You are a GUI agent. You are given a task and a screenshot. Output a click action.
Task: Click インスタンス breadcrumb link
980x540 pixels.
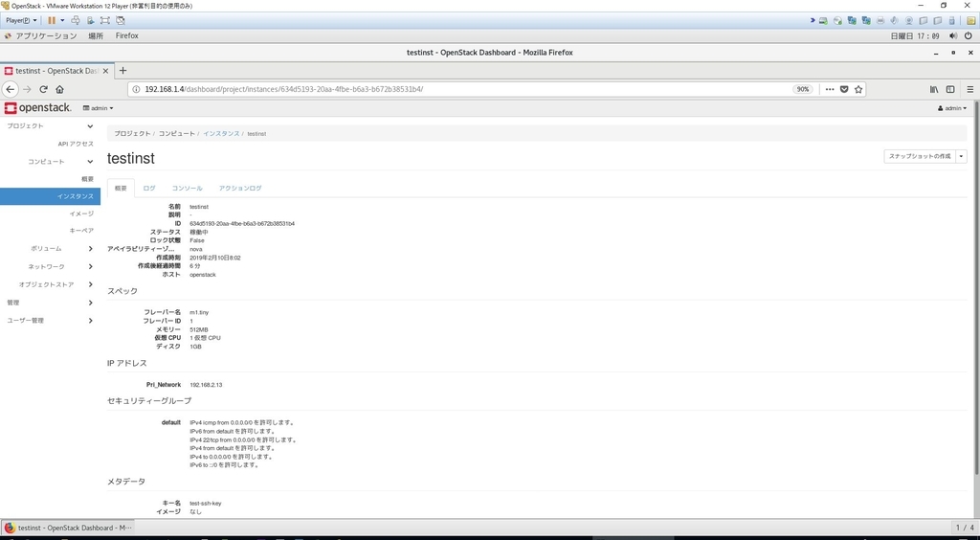coord(221,134)
